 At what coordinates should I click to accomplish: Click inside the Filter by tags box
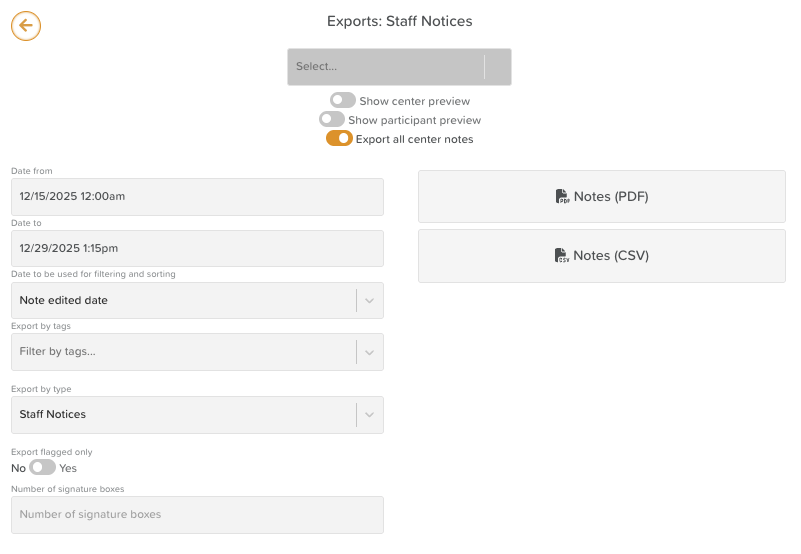click(180, 352)
